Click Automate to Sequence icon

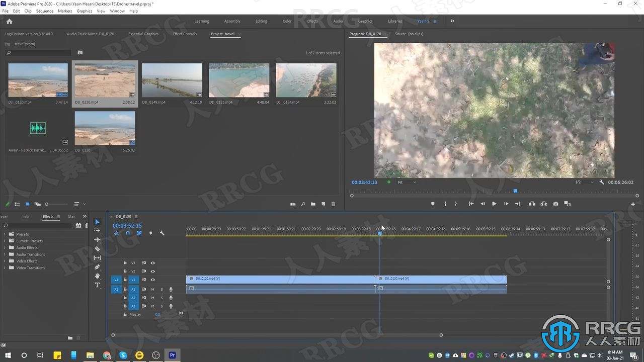pyautogui.click(x=293, y=204)
